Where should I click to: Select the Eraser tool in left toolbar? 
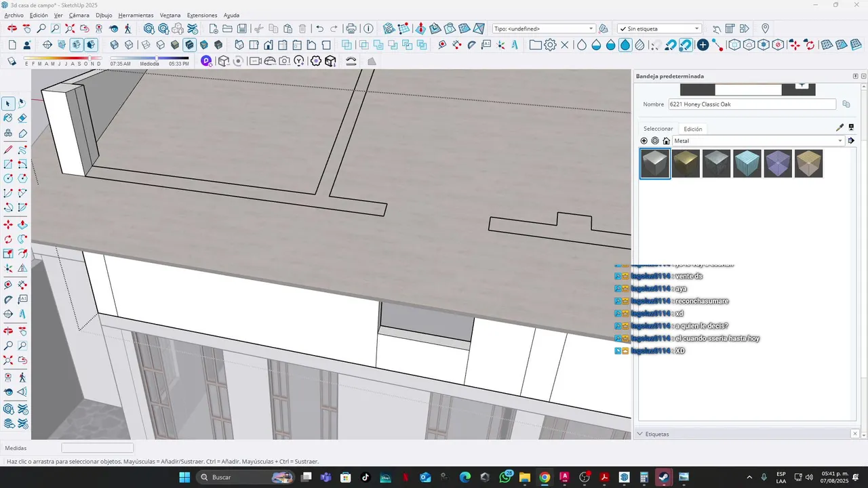[22, 119]
